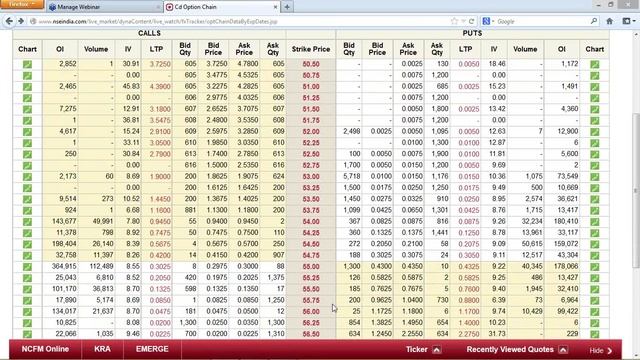Close the Cd Option Chain tab
The width and height of the screenshot is (640, 360).
tap(275, 7)
